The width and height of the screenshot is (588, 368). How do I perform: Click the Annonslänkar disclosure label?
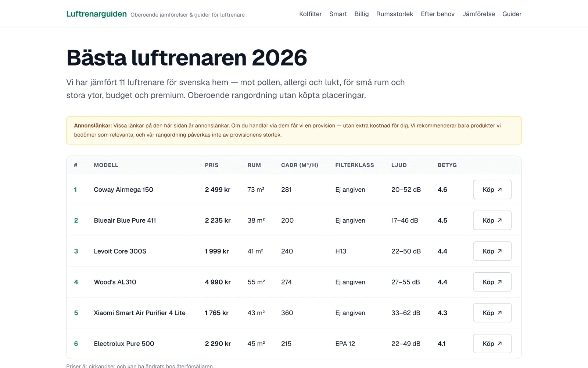point(93,125)
